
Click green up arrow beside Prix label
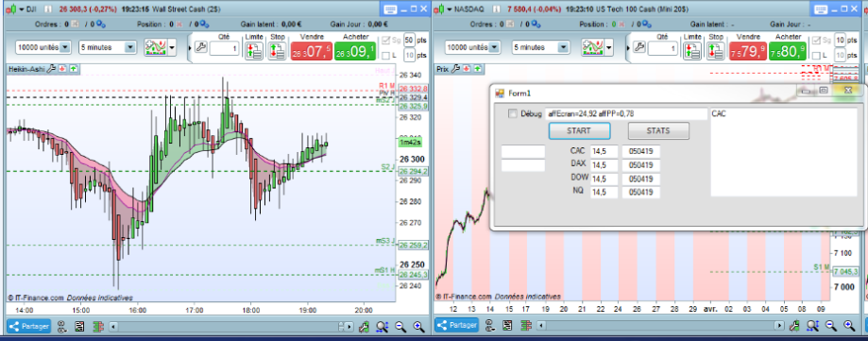pyautogui.click(x=478, y=69)
